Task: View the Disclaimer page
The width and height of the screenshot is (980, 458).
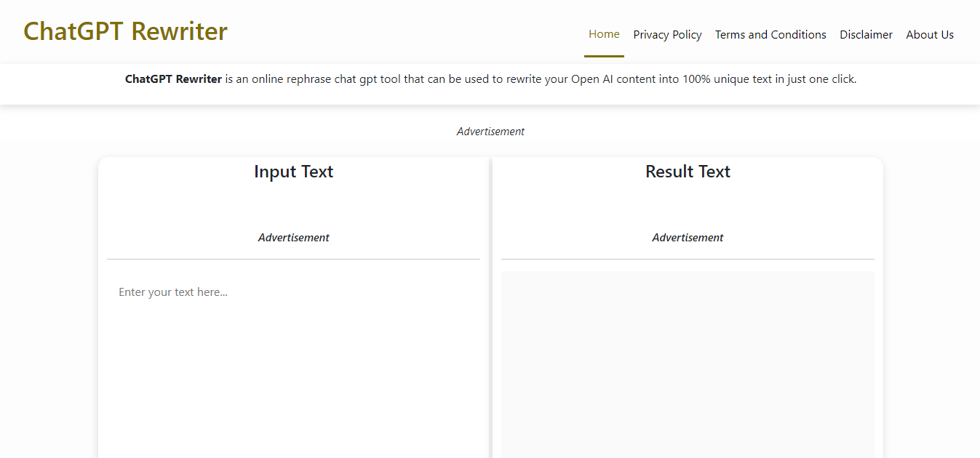Action: click(x=866, y=35)
